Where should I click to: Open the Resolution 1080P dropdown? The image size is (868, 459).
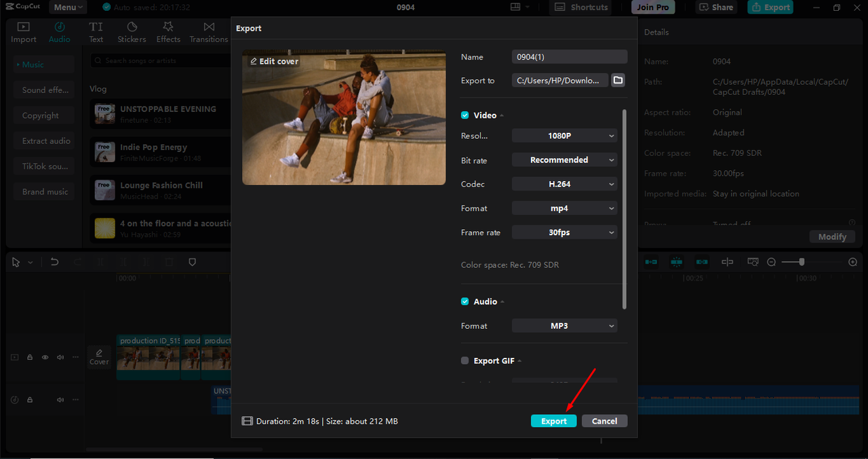(x=564, y=136)
